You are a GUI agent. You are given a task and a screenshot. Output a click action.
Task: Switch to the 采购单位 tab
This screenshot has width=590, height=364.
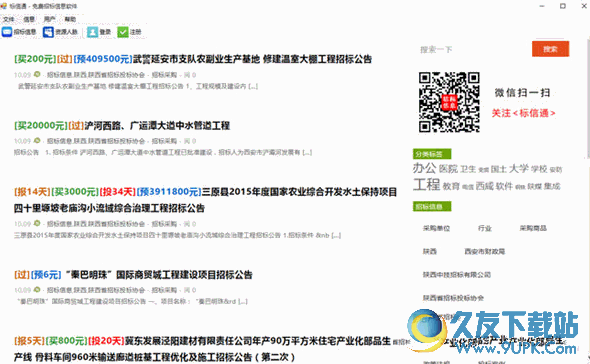(436, 228)
